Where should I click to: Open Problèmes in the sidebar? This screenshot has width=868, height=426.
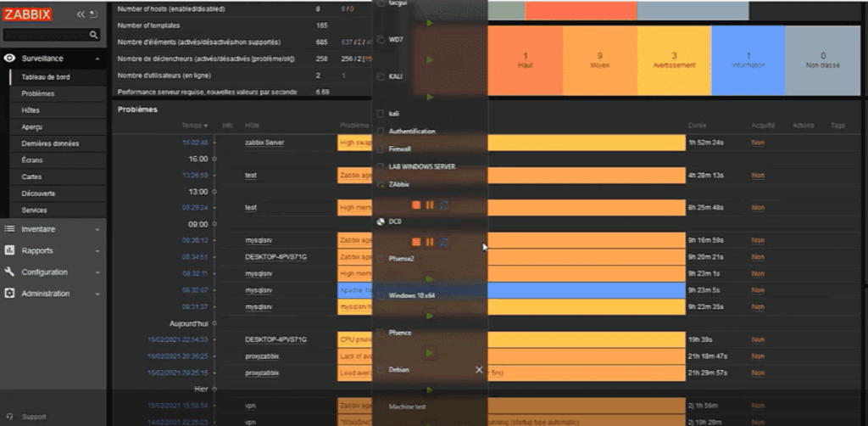38,94
